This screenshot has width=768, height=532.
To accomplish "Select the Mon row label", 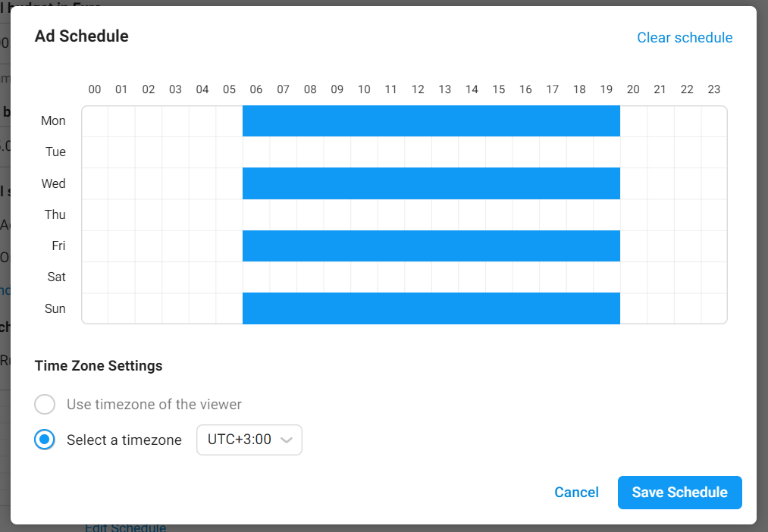I will 53,121.
